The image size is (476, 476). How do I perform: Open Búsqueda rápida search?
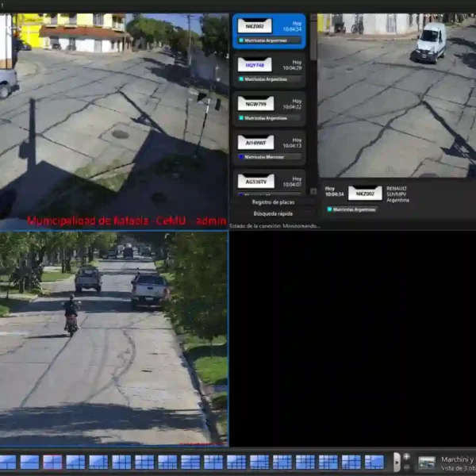[x=273, y=213]
